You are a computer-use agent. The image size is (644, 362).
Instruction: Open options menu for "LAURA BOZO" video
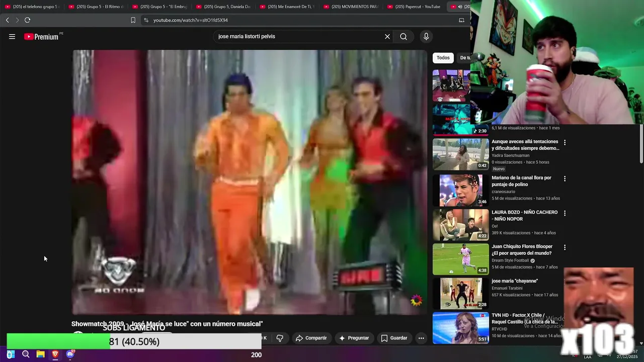pyautogui.click(x=565, y=213)
